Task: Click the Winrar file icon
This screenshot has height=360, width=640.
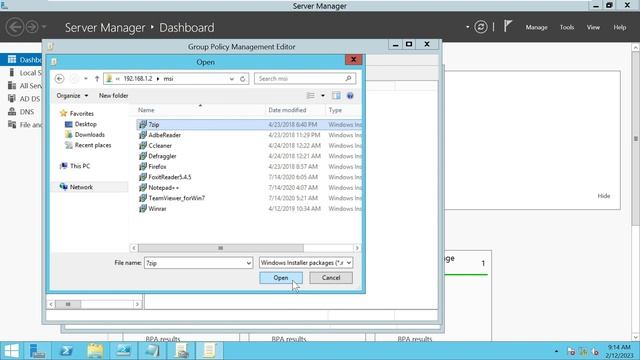Action: click(x=142, y=209)
